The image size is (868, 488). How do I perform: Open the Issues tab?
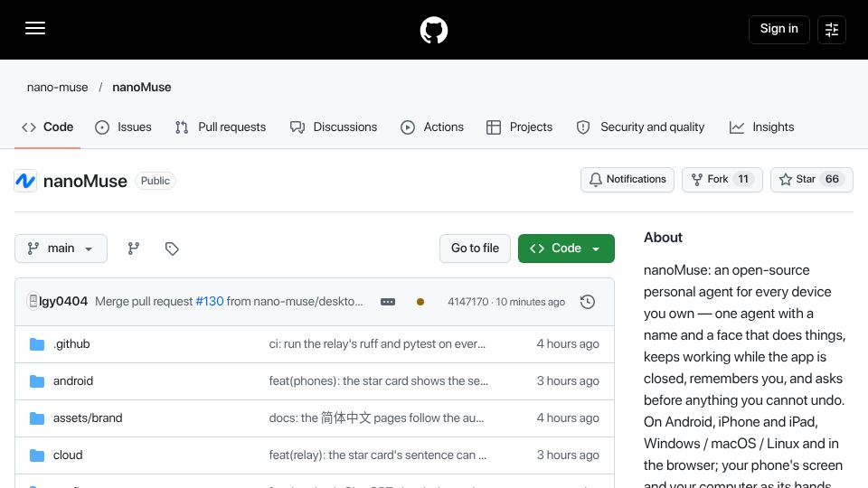(x=123, y=127)
